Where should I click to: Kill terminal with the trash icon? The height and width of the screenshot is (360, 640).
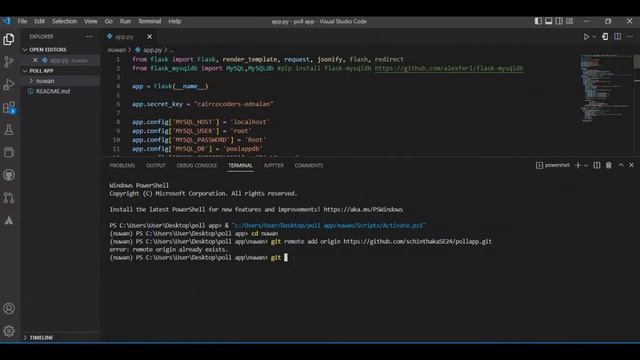(609, 165)
